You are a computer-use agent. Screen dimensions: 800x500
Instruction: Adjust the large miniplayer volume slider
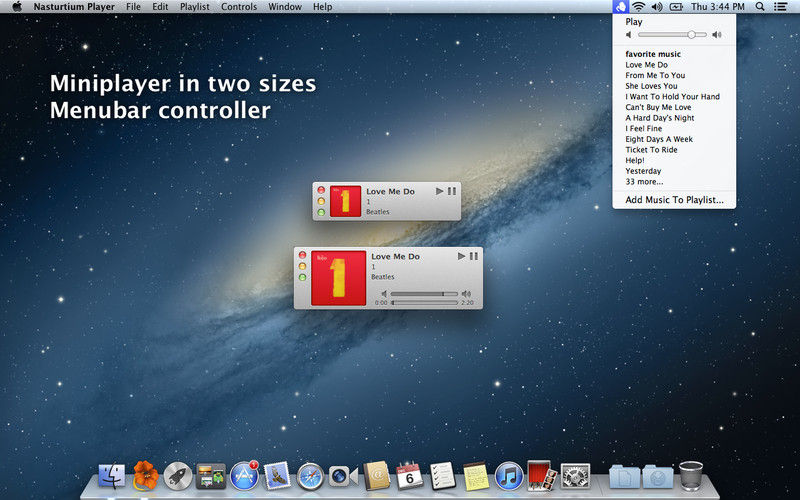(424, 294)
